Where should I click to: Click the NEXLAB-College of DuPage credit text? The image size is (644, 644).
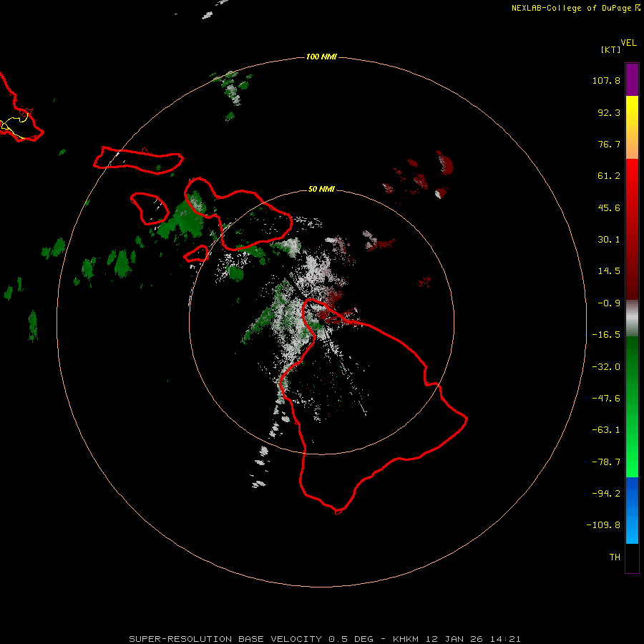(x=571, y=8)
